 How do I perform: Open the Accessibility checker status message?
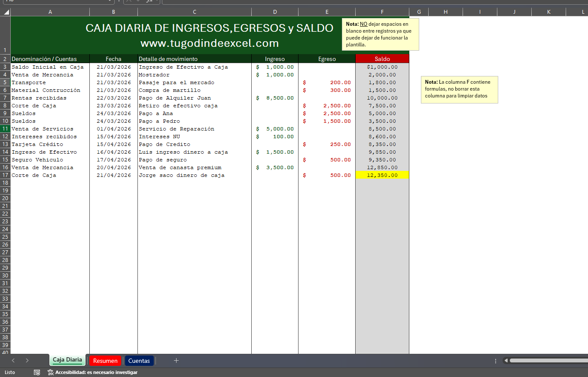(92, 372)
